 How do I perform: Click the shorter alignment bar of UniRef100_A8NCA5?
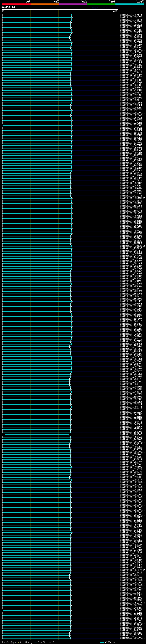click(x=37, y=435)
